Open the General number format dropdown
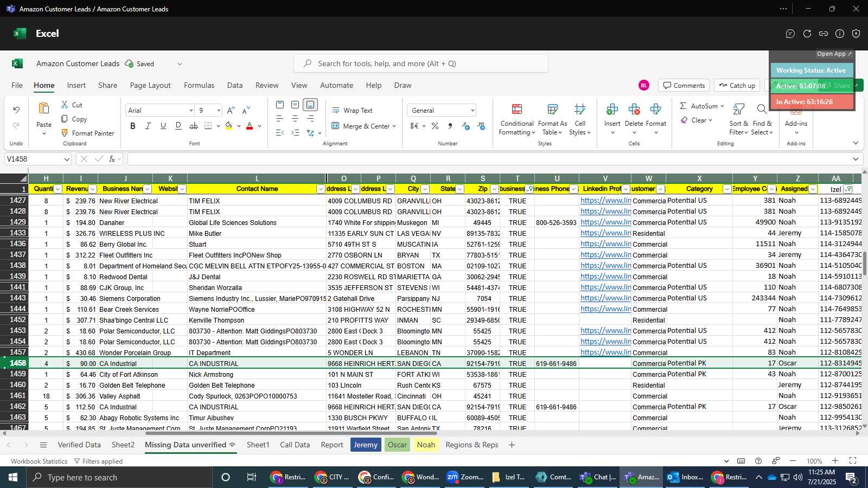This screenshot has width=868, height=488. [473, 111]
